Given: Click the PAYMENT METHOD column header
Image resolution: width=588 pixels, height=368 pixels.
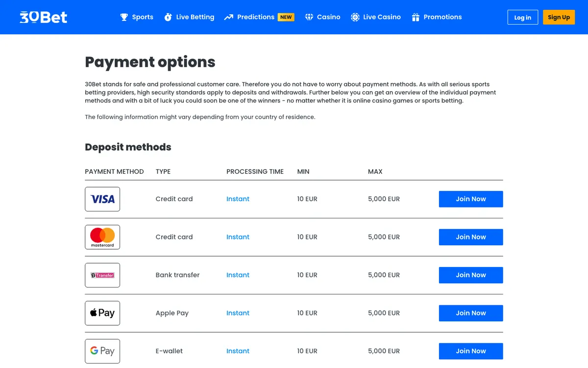Looking at the screenshot, I should point(114,172).
